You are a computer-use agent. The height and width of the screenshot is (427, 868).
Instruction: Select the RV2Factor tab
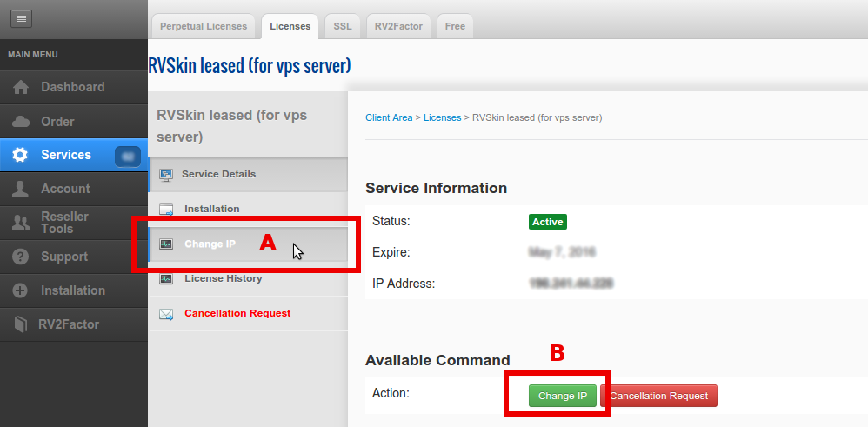click(398, 26)
